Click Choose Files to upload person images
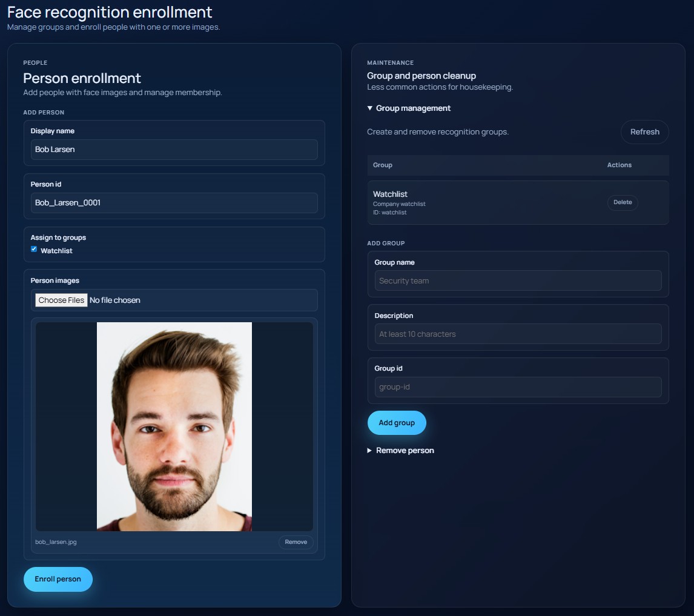This screenshot has height=616, width=694. coord(61,300)
